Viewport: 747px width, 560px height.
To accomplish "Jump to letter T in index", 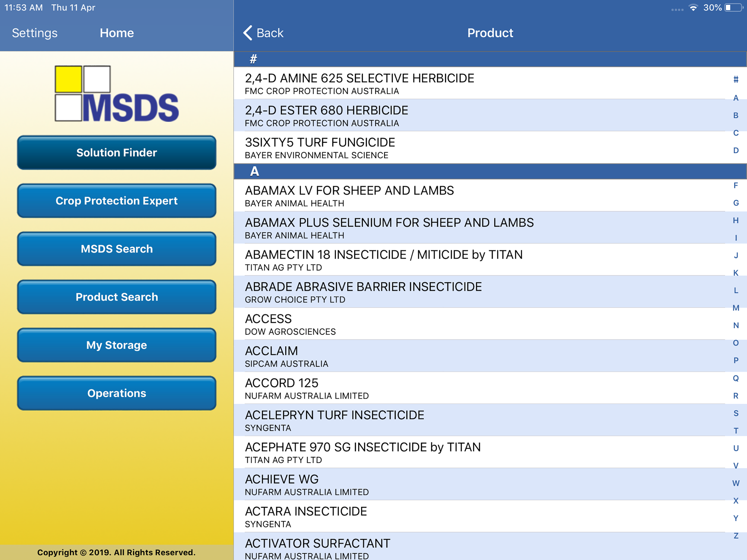I will [x=736, y=431].
